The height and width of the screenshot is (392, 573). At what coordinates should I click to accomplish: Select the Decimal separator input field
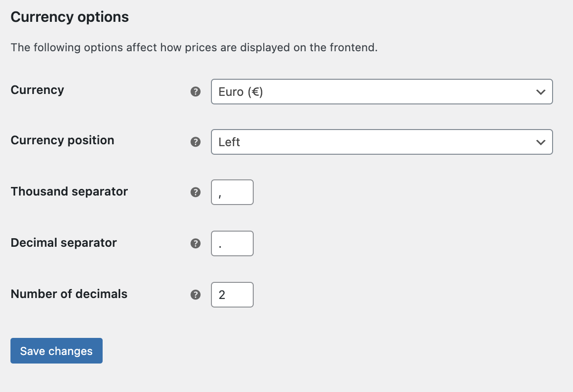click(232, 243)
